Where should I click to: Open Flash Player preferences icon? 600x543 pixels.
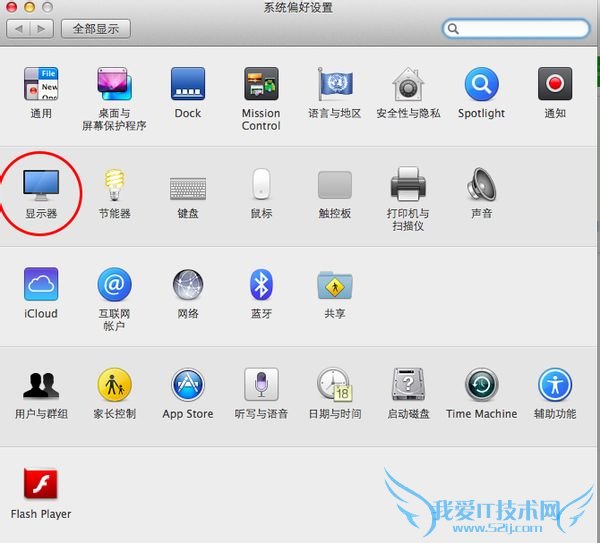coord(41,484)
